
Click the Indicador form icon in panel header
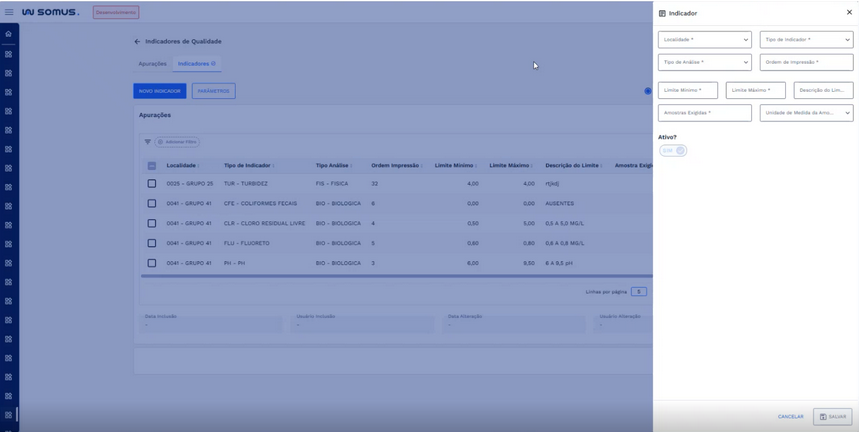pyautogui.click(x=662, y=14)
